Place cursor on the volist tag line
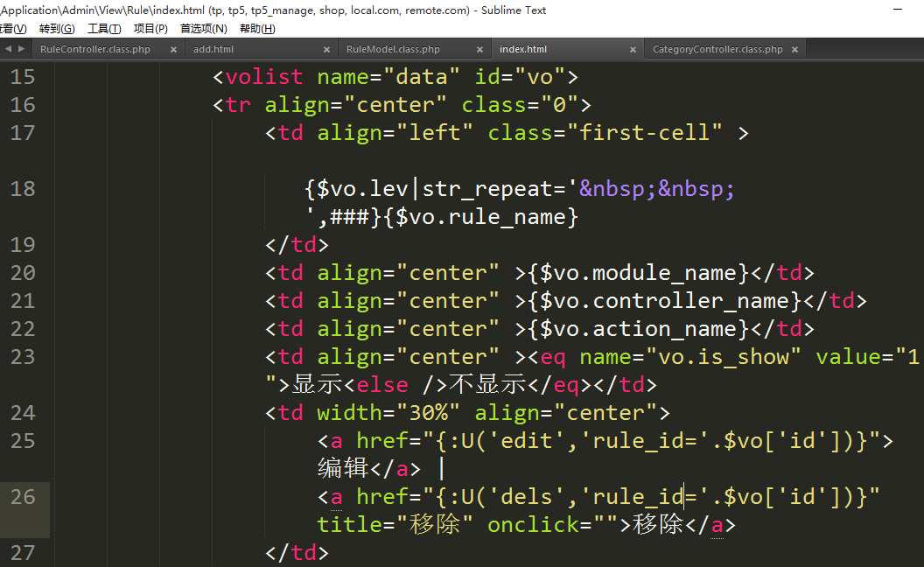924x567 pixels. coord(394,77)
